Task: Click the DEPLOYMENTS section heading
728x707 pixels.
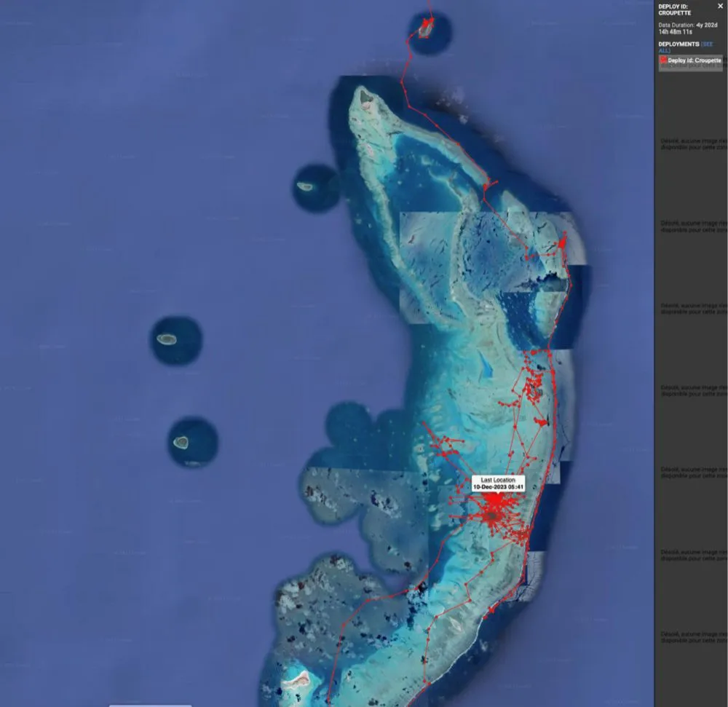Action: [678, 44]
